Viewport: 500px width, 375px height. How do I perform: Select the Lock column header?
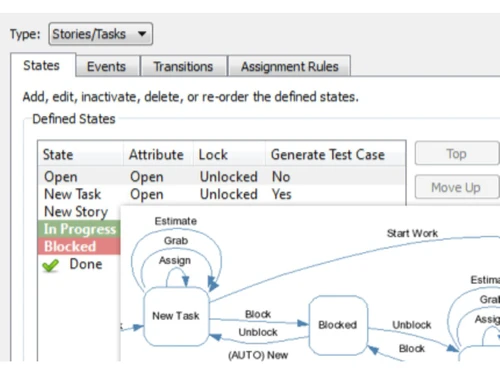pyautogui.click(x=230, y=155)
